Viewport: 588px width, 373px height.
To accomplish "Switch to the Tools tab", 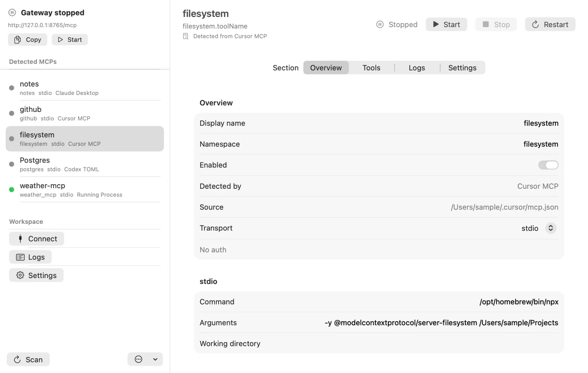I will [371, 68].
